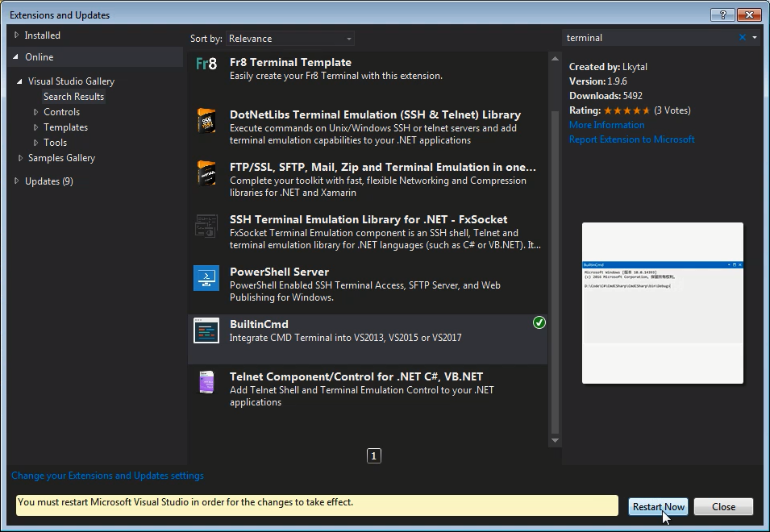The width and height of the screenshot is (770, 532).
Task: Click the BuiltinCmd preview screenshot thumbnail
Action: tap(663, 303)
